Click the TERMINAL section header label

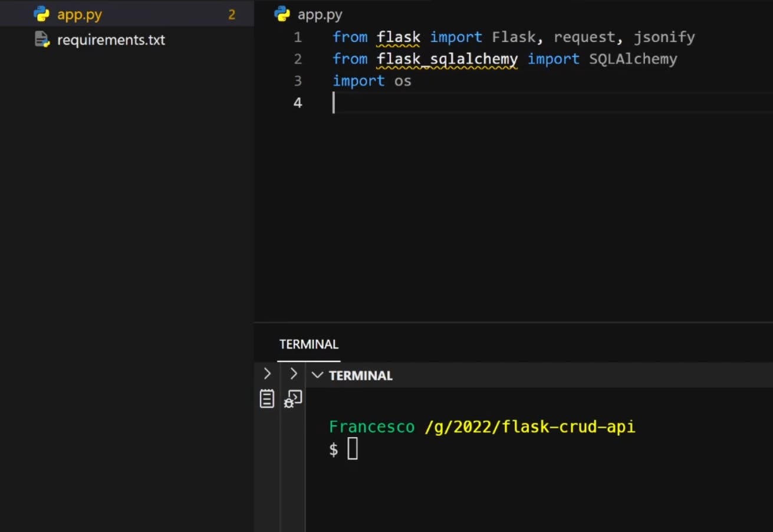click(x=361, y=375)
